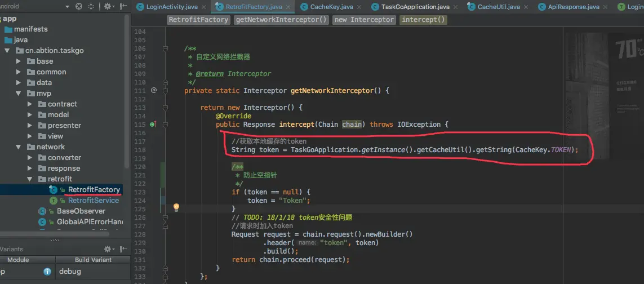Switch to the CacheKey.java tab

[331, 7]
